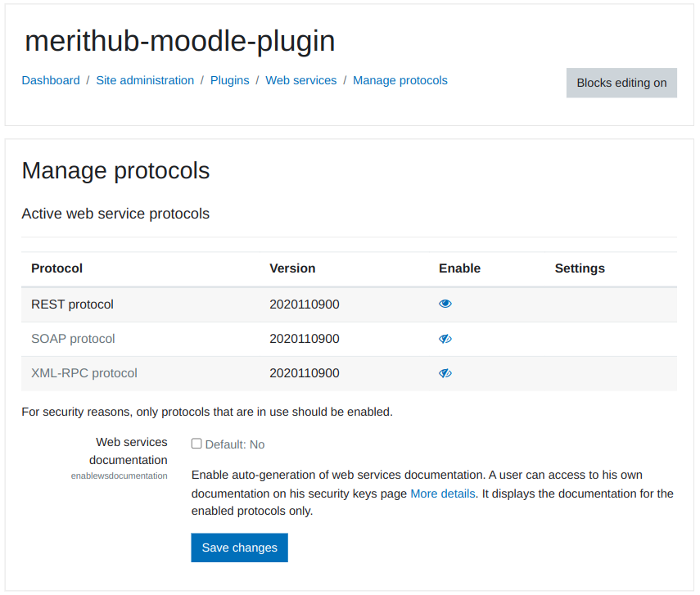This screenshot has height=595, width=700.
Task: Open the Plugins breadcrumb link
Action: pyautogui.click(x=230, y=80)
